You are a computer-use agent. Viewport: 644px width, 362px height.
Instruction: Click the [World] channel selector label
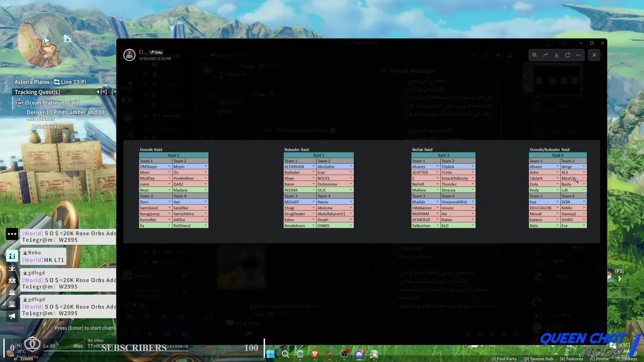point(16,328)
